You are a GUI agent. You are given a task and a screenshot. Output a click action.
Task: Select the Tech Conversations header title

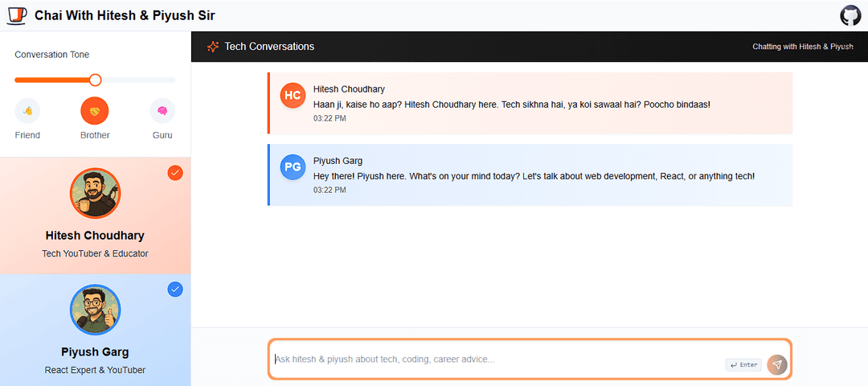269,47
